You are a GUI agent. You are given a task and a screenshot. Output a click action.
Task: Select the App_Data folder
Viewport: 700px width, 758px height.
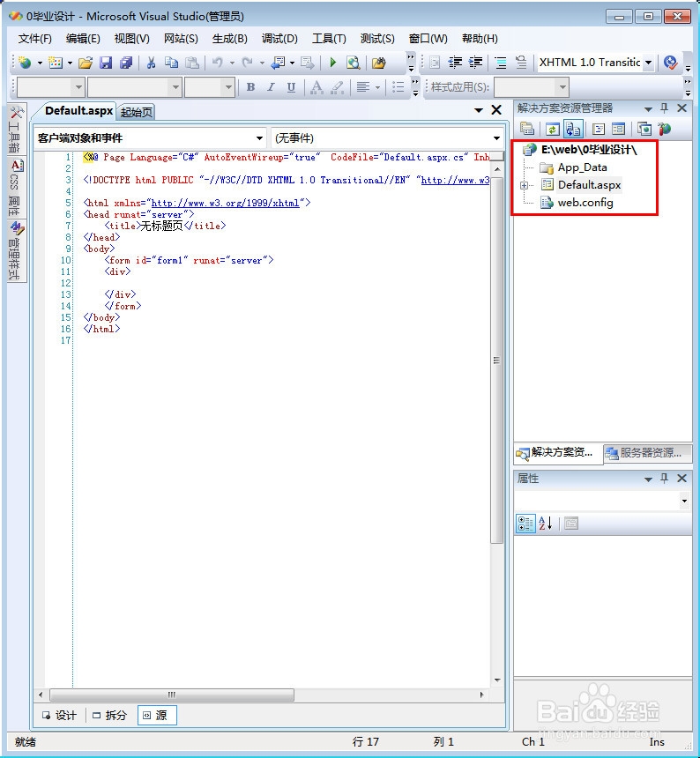(582, 167)
